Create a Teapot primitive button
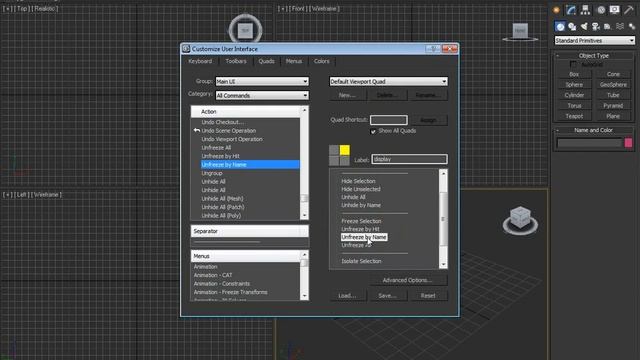This screenshot has width=640, height=360. 574,116
